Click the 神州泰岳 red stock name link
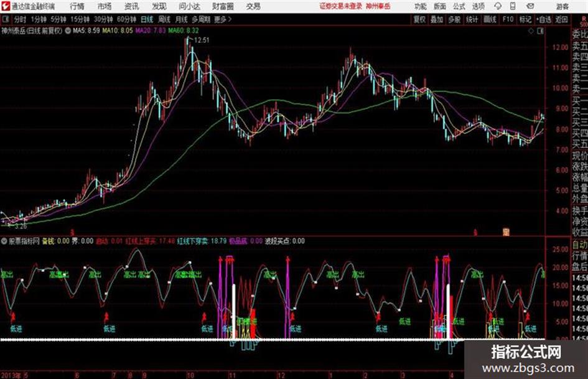The height and width of the screenshot is (379, 588). tap(378, 6)
